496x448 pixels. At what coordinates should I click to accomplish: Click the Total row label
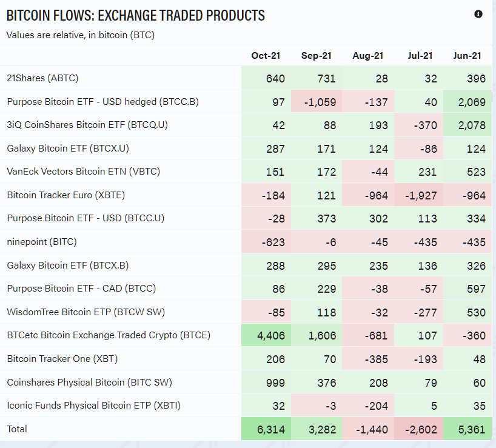(x=17, y=429)
